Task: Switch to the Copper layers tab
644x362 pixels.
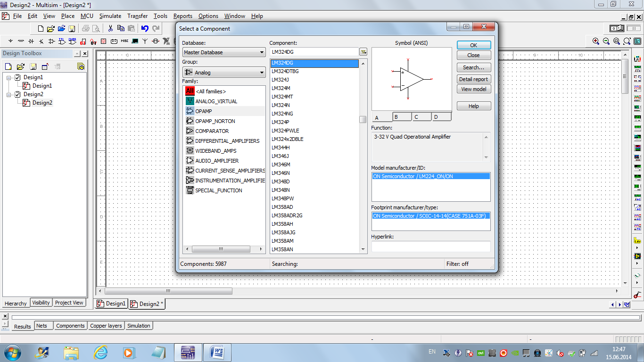Action: click(106, 326)
